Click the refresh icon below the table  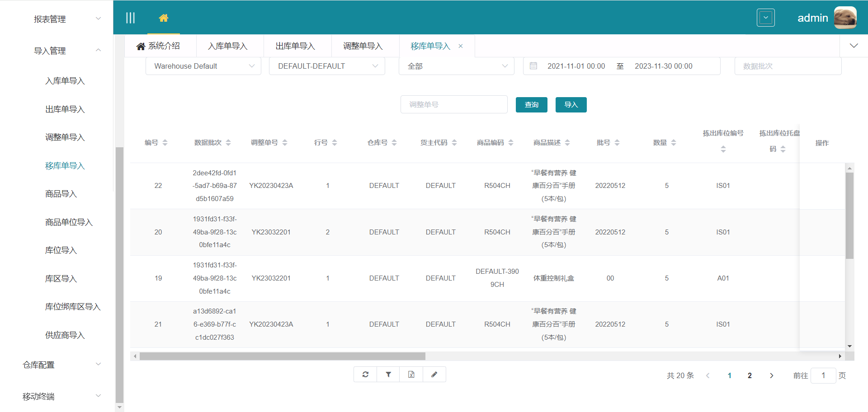click(x=365, y=375)
